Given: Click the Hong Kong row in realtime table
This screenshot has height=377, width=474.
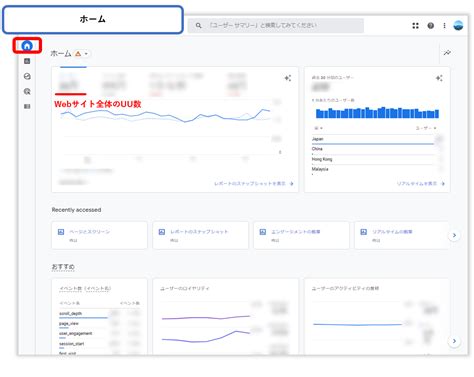Looking at the screenshot, I should point(377,160).
